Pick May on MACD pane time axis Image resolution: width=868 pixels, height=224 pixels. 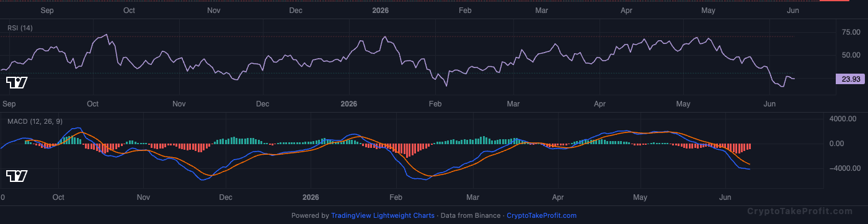click(x=640, y=197)
